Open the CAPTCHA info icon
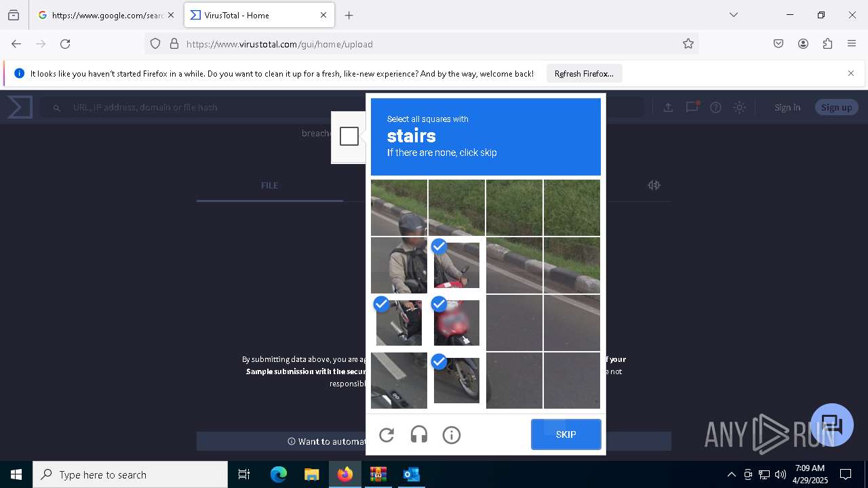The height and width of the screenshot is (488, 868). [x=452, y=435]
